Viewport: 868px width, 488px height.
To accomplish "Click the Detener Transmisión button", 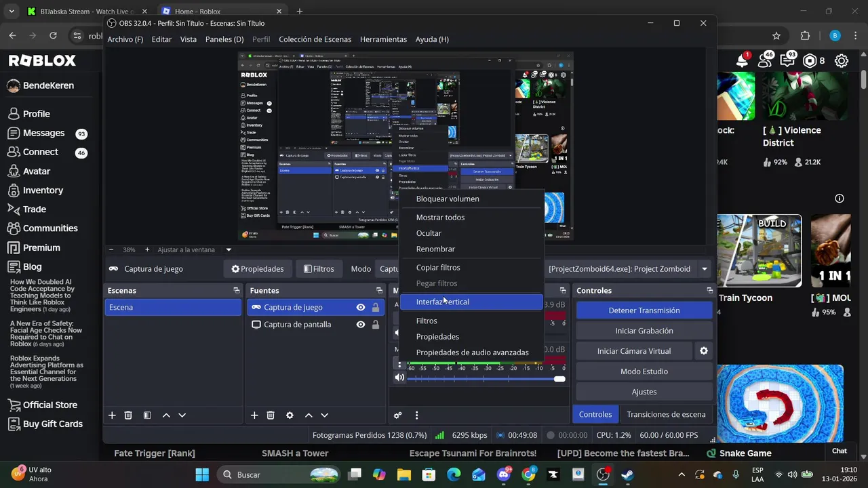I will pos(644,310).
